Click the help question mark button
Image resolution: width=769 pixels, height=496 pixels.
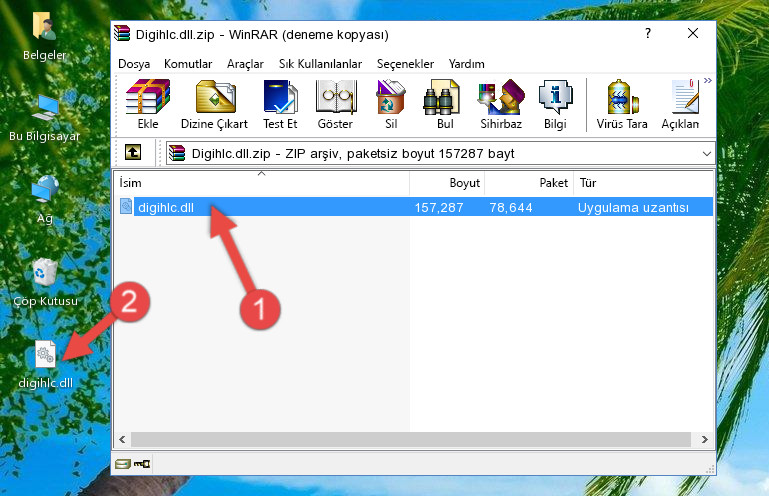coord(648,33)
